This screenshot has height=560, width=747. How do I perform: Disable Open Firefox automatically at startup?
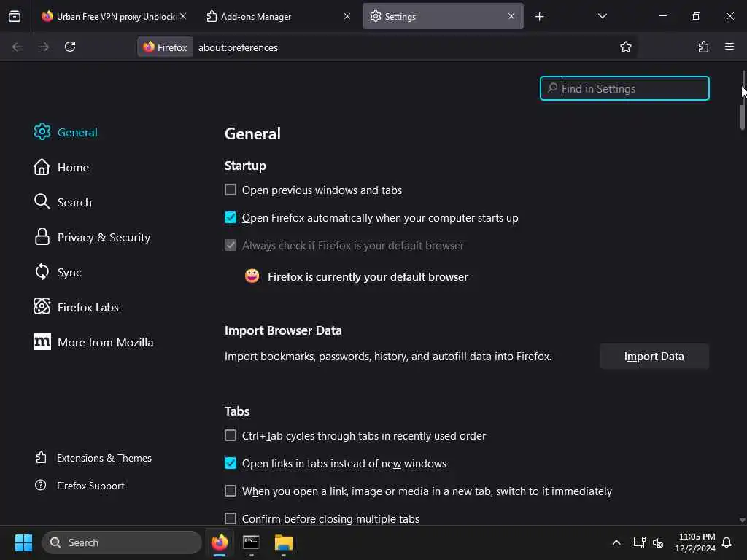[x=231, y=218]
